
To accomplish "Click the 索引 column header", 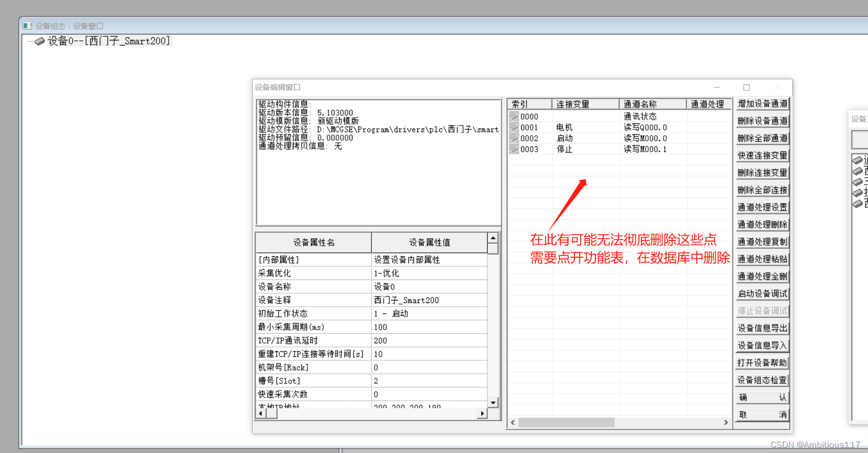I will point(529,104).
